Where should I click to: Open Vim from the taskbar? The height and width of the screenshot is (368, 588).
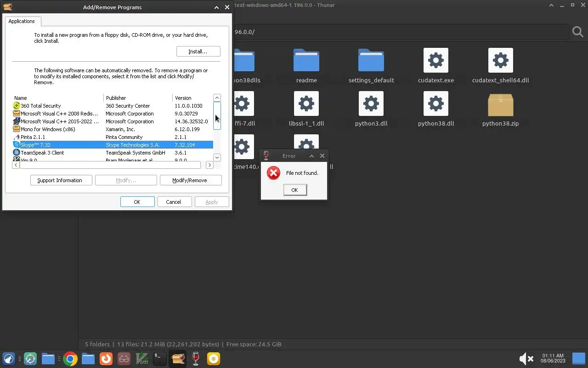[x=142, y=359]
